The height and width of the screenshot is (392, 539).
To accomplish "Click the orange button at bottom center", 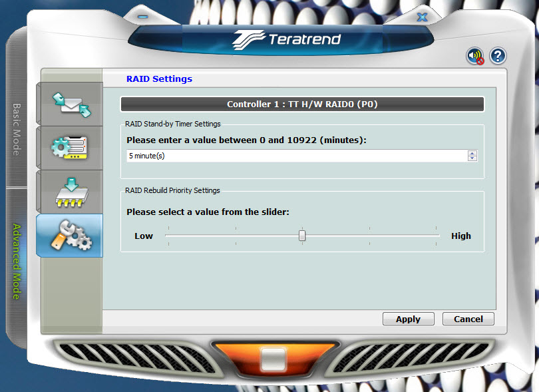I will 273,359.
